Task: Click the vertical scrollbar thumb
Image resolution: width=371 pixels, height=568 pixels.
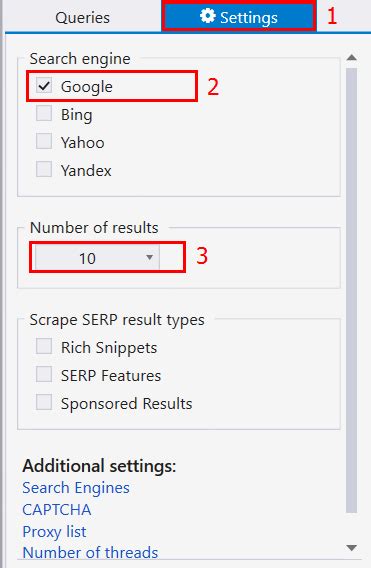Action: 351,290
